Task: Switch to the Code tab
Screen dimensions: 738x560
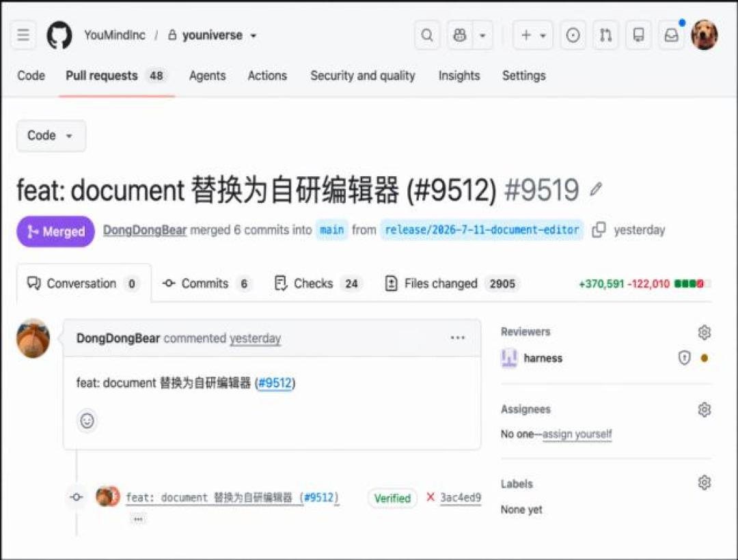Action: [x=31, y=76]
